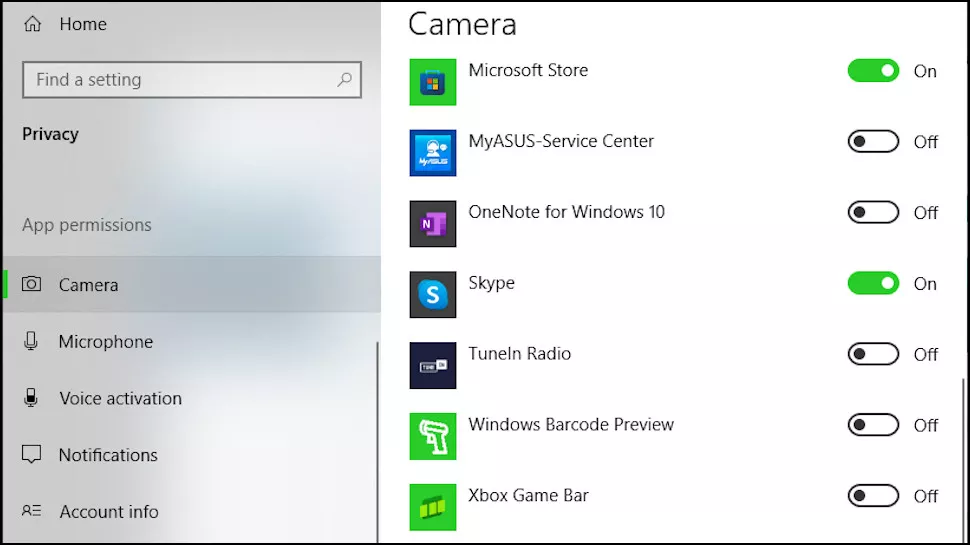Screen dimensions: 970x545
Task: Click the Privacy heading text
Action: [50, 134]
